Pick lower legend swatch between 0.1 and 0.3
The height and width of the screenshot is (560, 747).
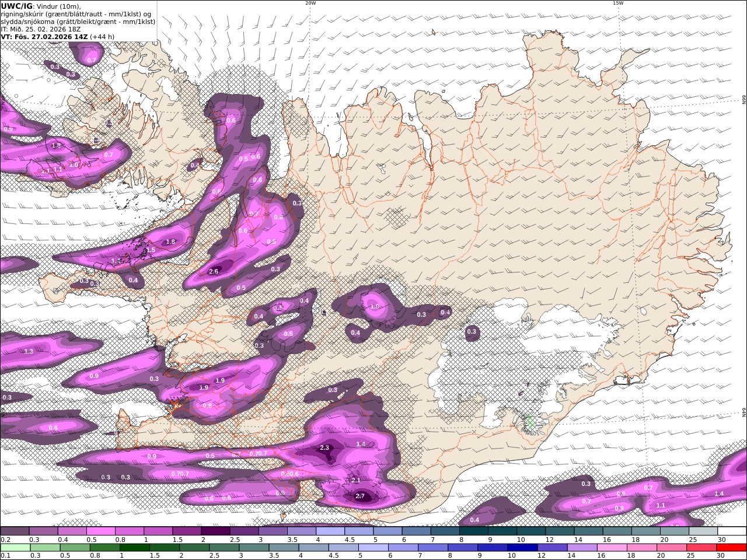point(15,547)
